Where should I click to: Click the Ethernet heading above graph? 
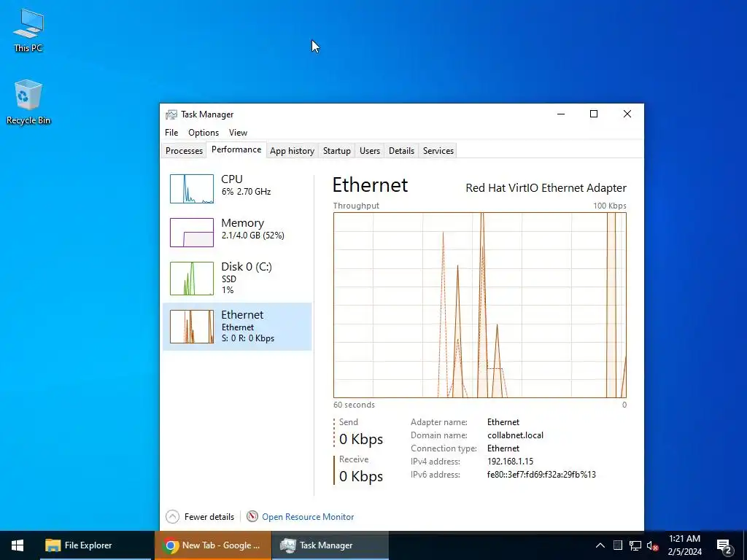click(370, 184)
